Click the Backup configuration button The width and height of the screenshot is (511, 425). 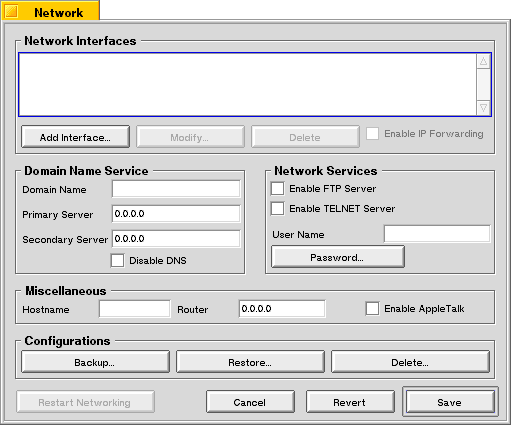(x=95, y=362)
